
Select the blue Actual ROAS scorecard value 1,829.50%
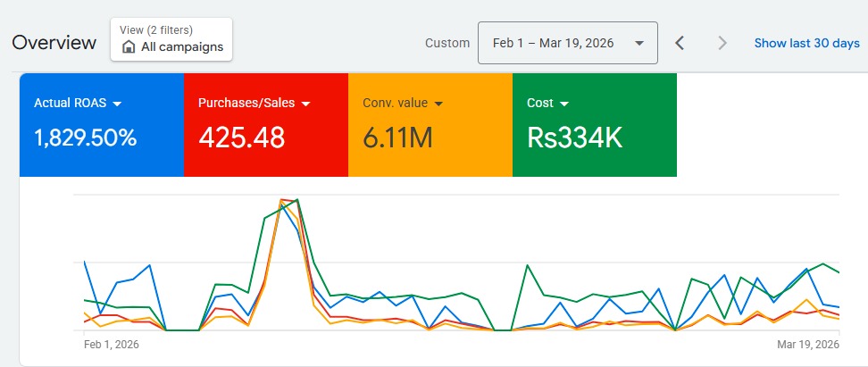pos(85,138)
